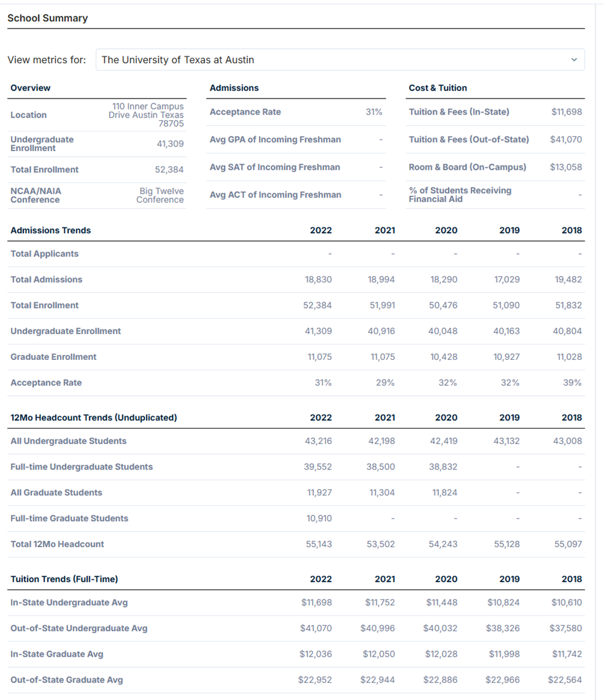The width and height of the screenshot is (604, 700).
Task: Select the Big Twelve Conference value
Action: (x=160, y=195)
